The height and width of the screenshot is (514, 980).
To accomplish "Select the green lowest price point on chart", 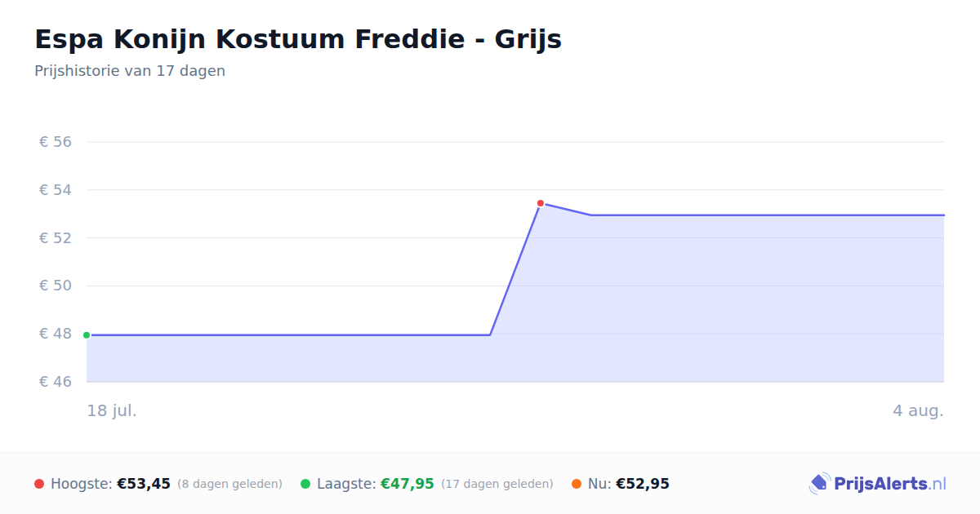I will pyautogui.click(x=87, y=335).
